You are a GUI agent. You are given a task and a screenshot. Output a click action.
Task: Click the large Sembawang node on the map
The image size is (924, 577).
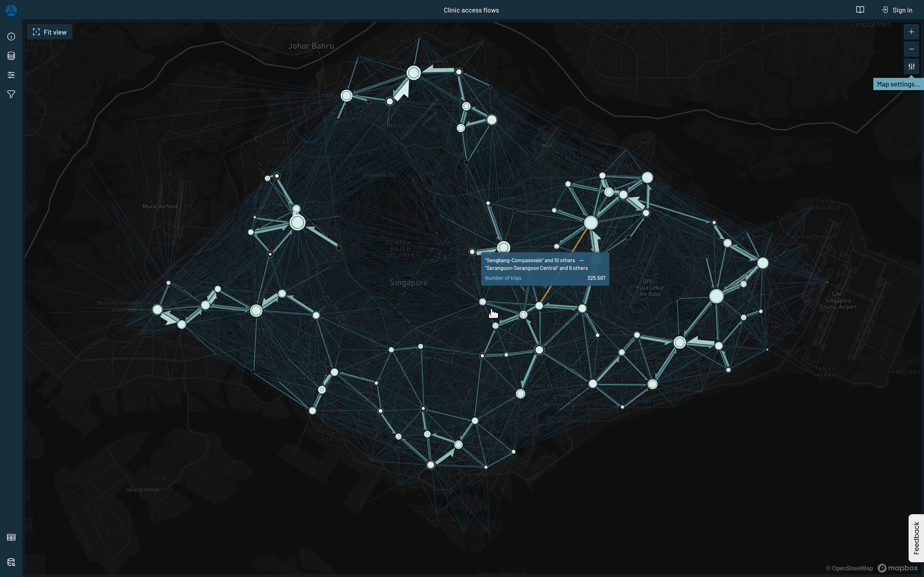tap(414, 72)
